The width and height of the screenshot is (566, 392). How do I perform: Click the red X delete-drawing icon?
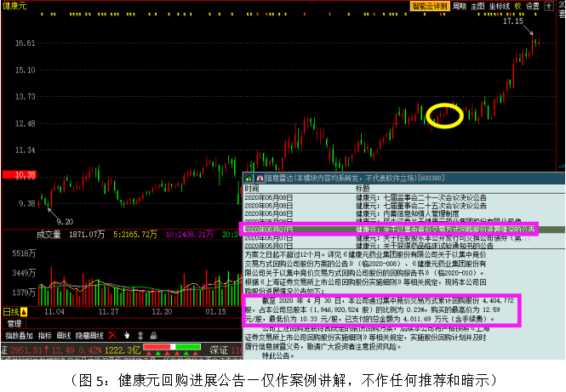[x=112, y=336]
